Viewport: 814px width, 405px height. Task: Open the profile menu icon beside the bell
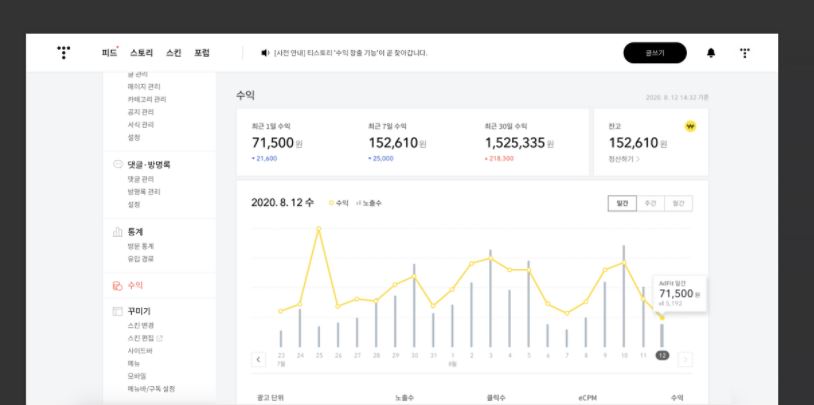click(x=744, y=53)
